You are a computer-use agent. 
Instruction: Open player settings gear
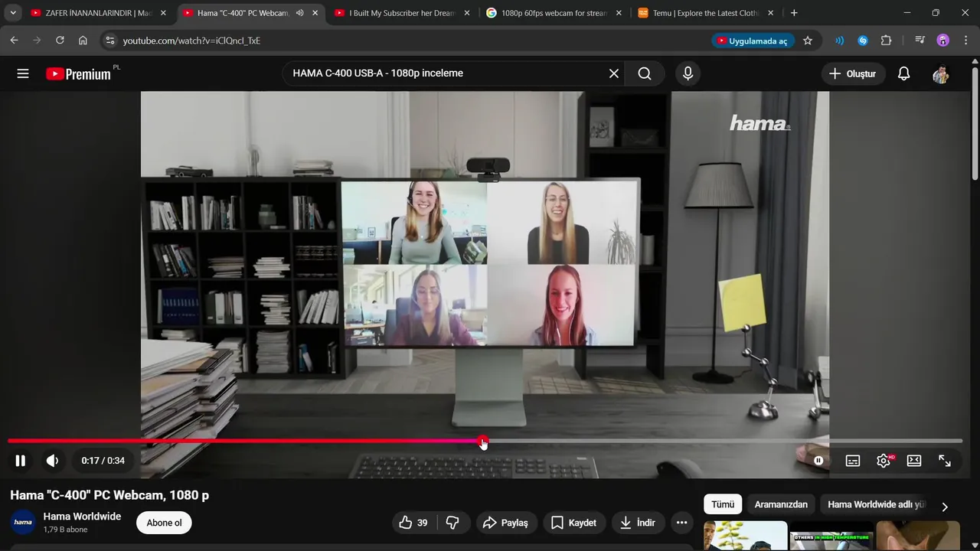pyautogui.click(x=884, y=461)
